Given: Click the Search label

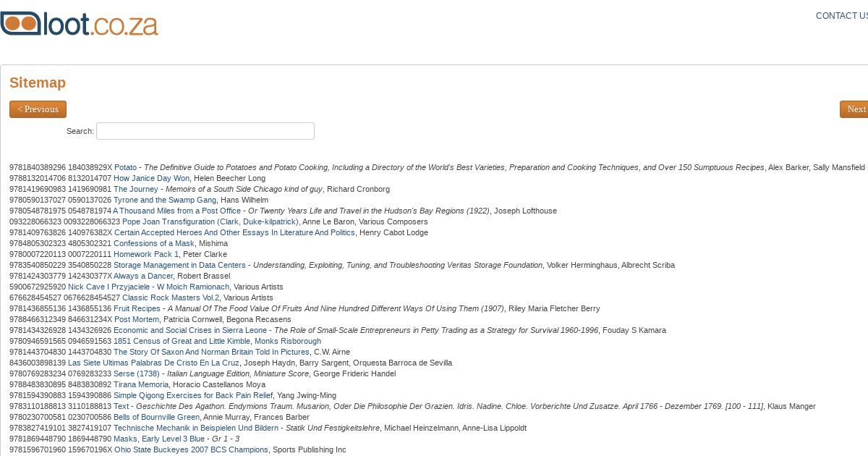Looking at the screenshot, I should 80,131.
